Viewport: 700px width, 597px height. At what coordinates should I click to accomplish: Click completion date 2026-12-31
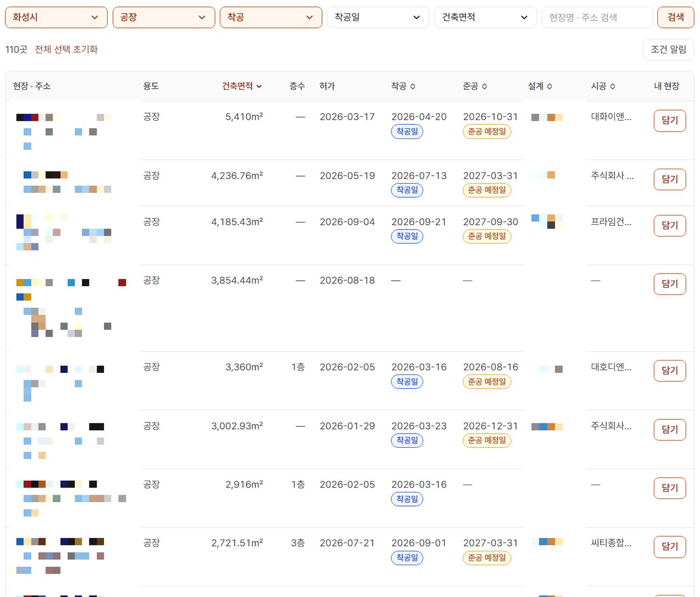[x=491, y=426]
